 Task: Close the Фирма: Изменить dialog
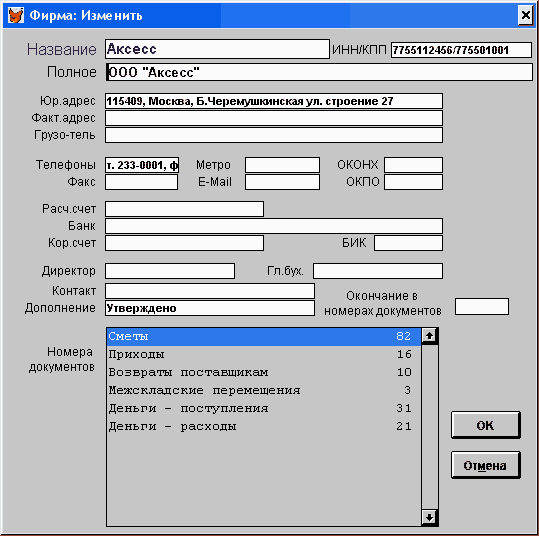click(526, 15)
